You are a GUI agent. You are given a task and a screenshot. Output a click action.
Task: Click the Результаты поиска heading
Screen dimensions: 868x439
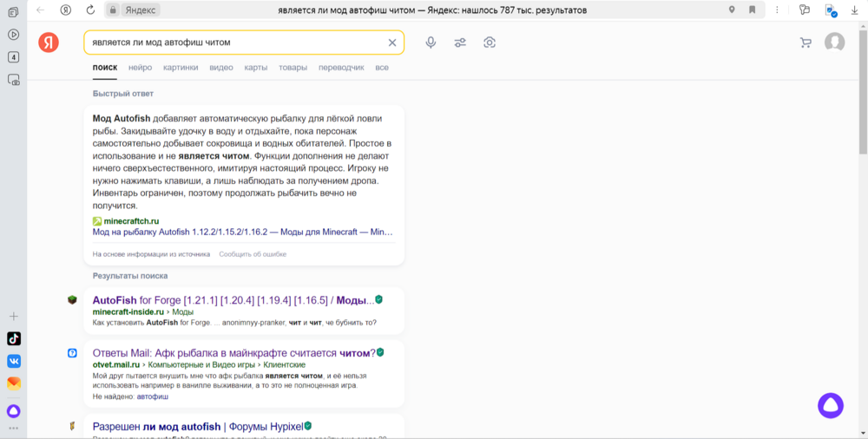(130, 276)
